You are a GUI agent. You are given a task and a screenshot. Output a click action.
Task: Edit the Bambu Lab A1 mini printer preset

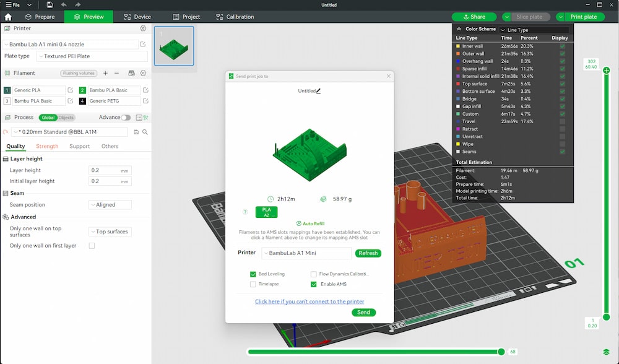(x=143, y=44)
